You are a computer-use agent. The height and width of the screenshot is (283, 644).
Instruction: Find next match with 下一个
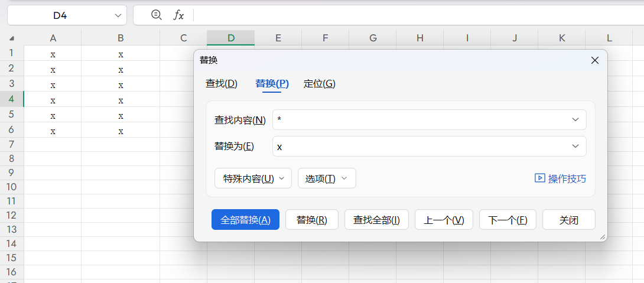click(x=508, y=220)
